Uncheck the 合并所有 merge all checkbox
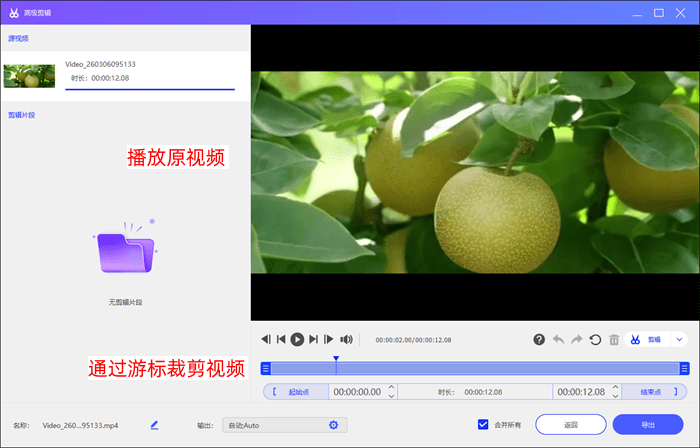This screenshot has height=448, width=700. coord(483,424)
